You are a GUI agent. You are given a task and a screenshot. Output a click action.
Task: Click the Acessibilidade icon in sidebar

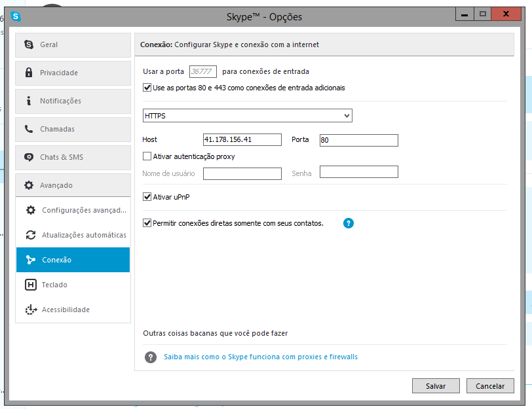31,310
